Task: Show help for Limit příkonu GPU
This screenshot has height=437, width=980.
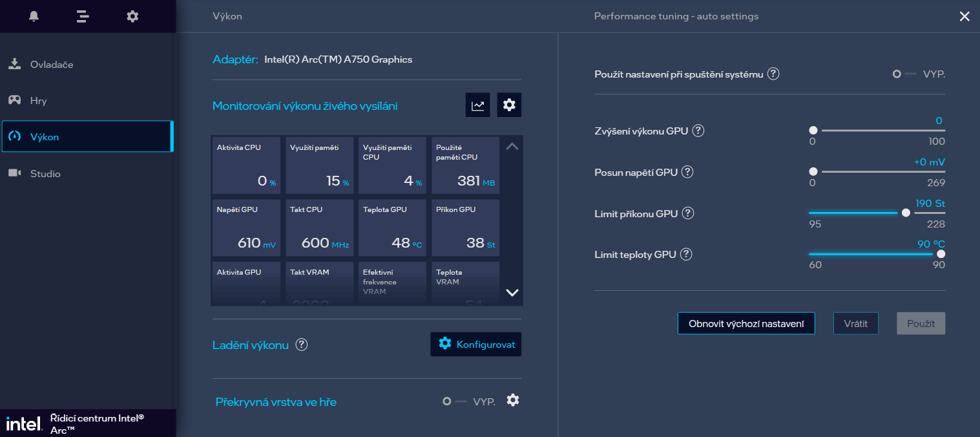Action: click(688, 213)
